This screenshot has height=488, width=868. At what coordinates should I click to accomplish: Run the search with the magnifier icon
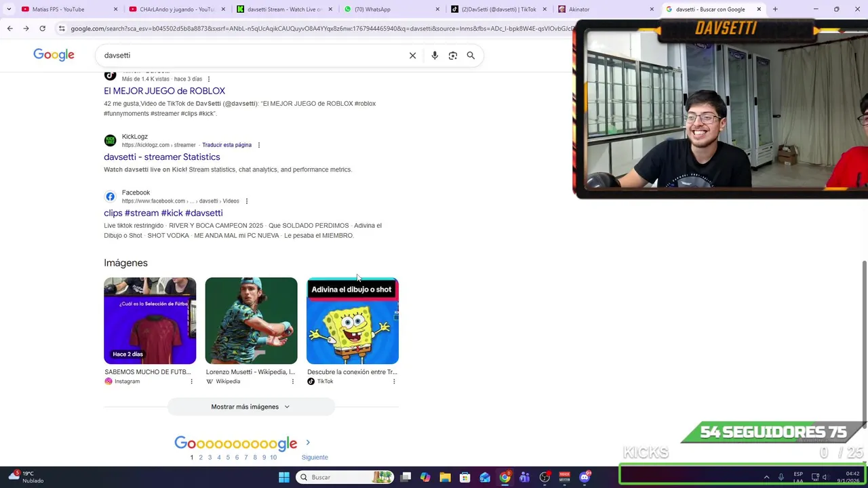[471, 56]
